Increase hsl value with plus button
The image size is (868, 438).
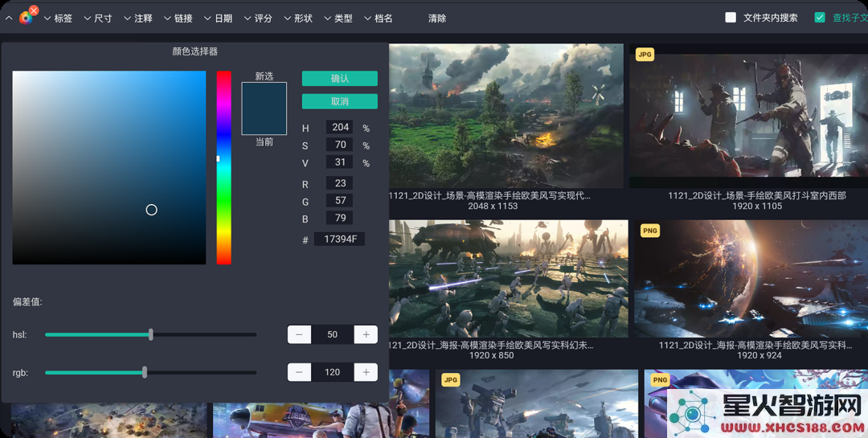[x=366, y=334]
